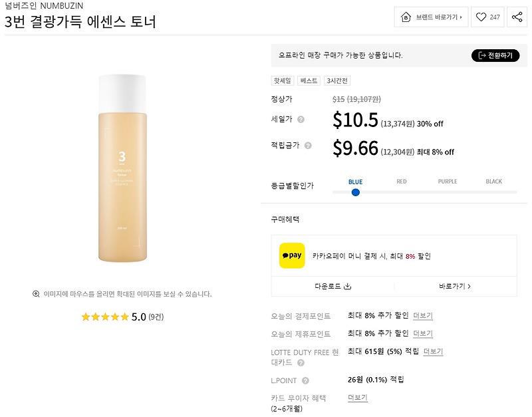Click the heart wishlist icon
Screen dimensions: 532x417
tap(481, 17)
